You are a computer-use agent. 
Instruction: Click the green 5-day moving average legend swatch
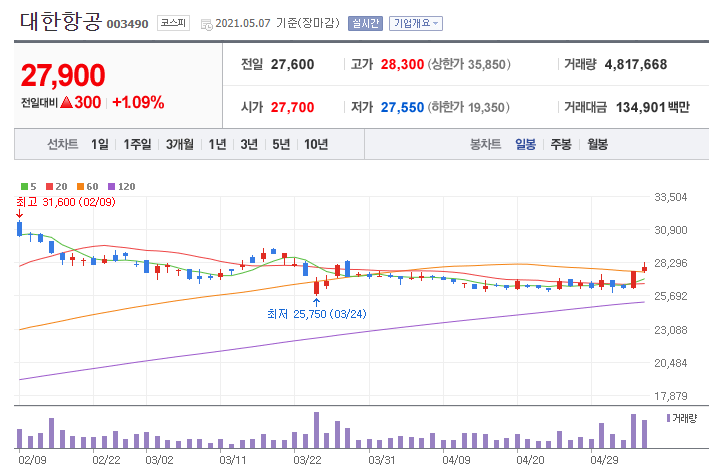(x=25, y=187)
